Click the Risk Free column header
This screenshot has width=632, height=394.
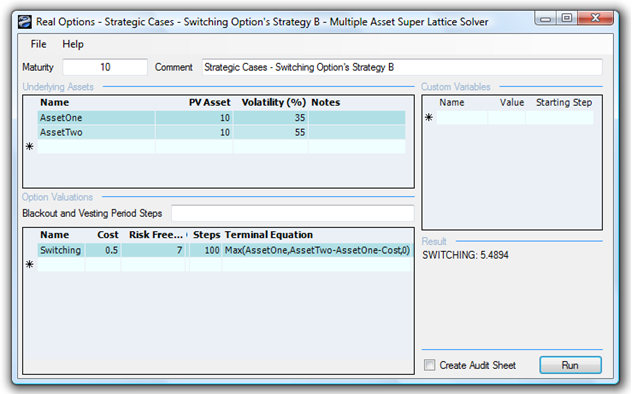(156, 235)
